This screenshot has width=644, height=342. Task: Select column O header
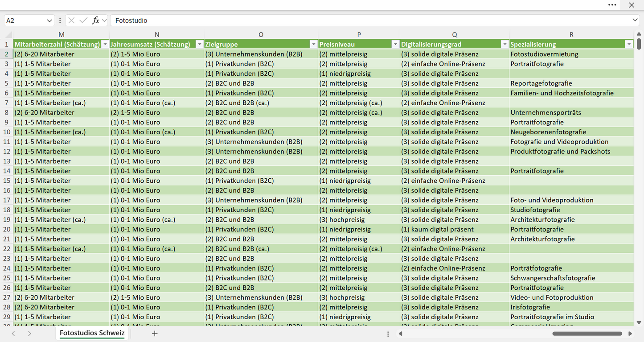pyautogui.click(x=261, y=34)
